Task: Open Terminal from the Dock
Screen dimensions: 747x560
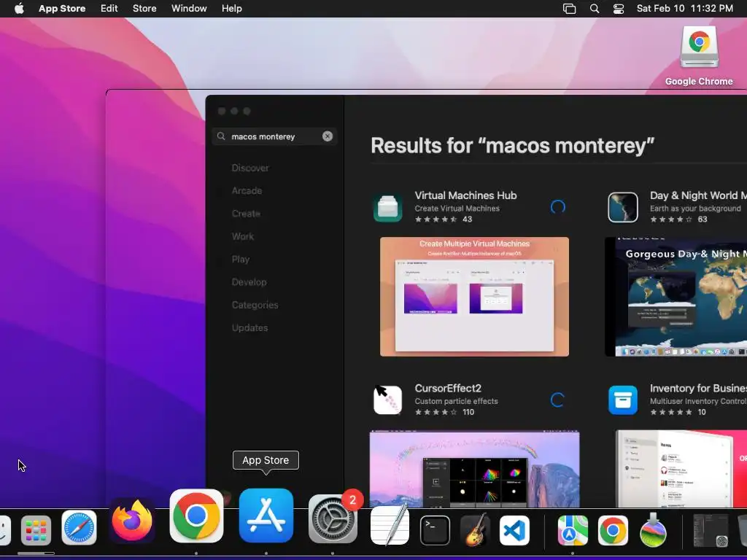Action: tap(435, 530)
